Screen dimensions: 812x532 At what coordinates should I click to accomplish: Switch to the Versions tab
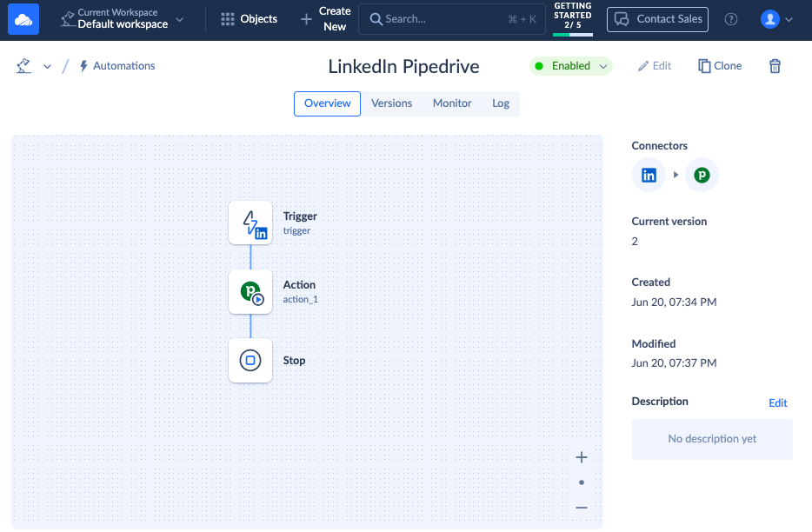391,103
